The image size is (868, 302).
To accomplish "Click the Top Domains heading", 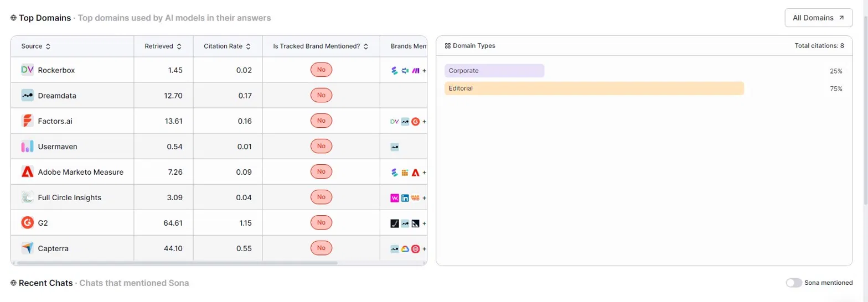I will (x=45, y=18).
